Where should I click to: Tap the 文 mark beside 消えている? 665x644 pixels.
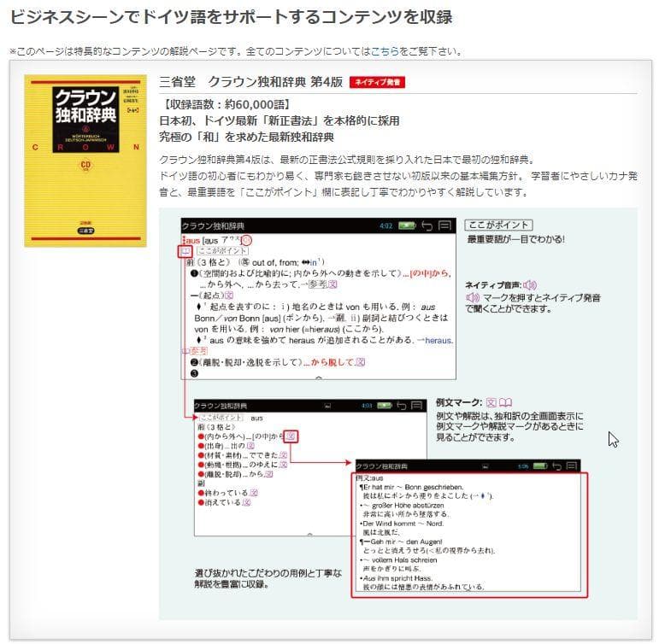pos(247,502)
